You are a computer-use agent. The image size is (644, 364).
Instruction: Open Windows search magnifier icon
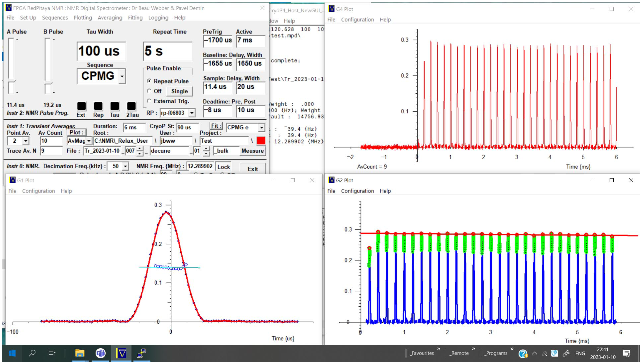(x=32, y=353)
